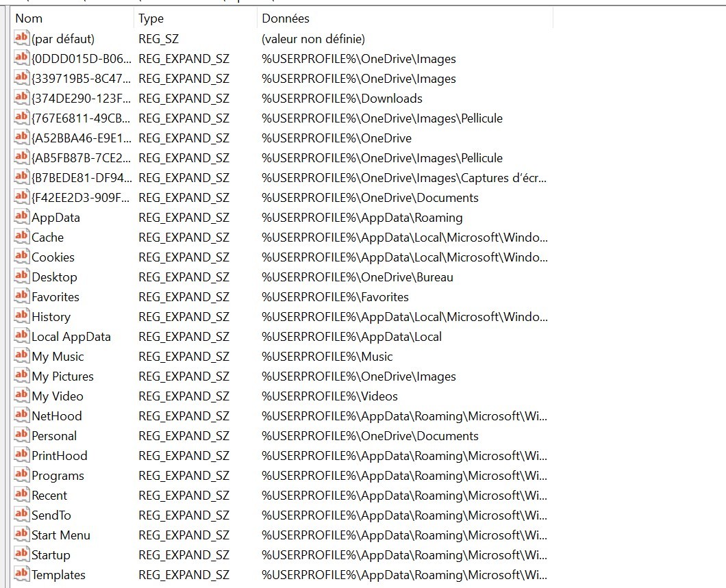Screen dimensions: 726x588
Task: Click the icon next to {339719B5-8C47...
Action: click(22, 78)
